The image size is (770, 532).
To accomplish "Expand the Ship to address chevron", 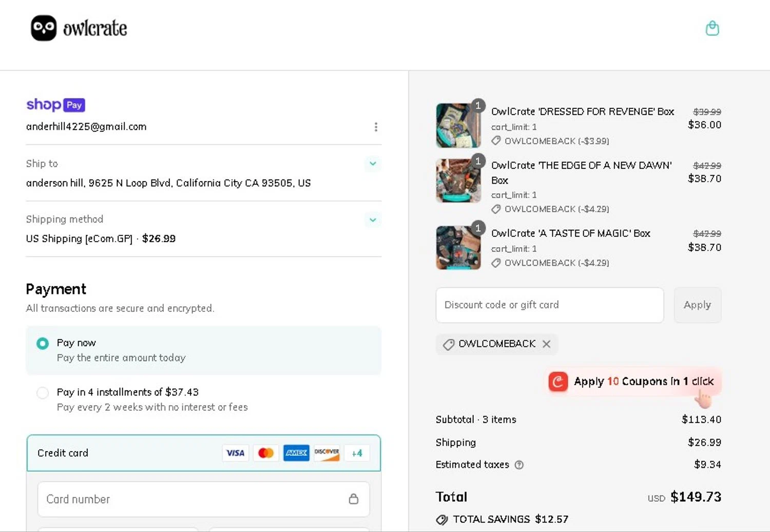I will click(373, 164).
